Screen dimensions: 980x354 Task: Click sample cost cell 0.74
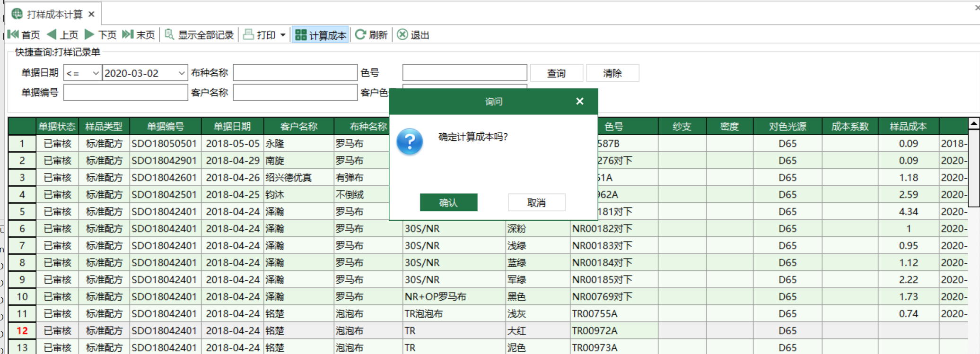pos(908,314)
